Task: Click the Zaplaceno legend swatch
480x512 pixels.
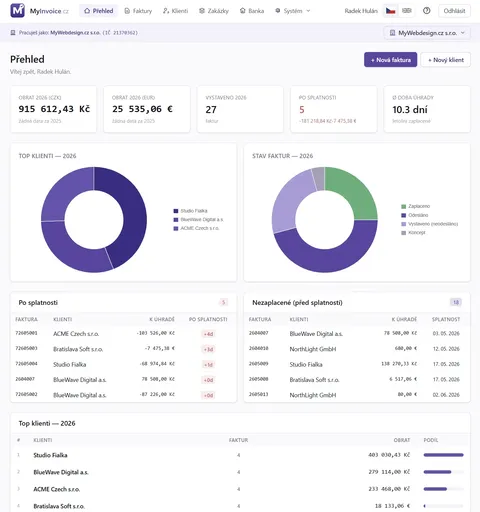Action: [403, 206]
